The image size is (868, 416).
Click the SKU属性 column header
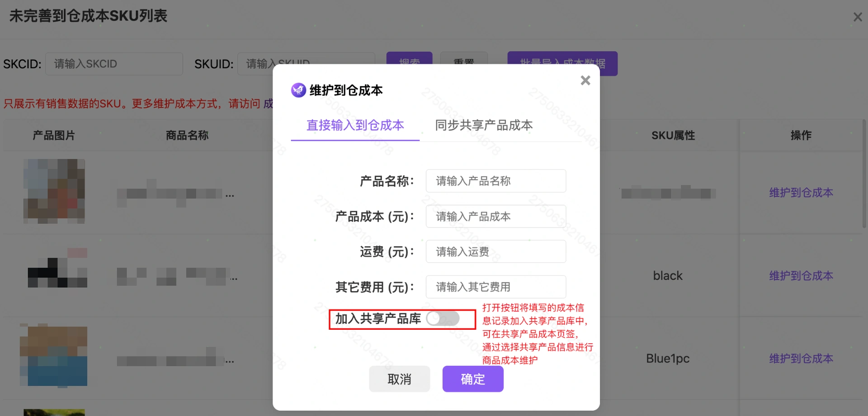tap(673, 135)
